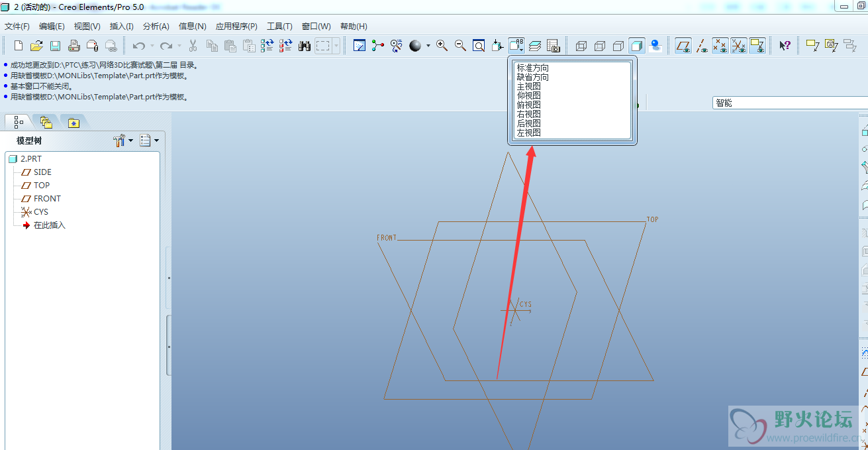The width and height of the screenshot is (868, 450).
Task: Click the New file icon
Action: pyautogui.click(x=19, y=46)
